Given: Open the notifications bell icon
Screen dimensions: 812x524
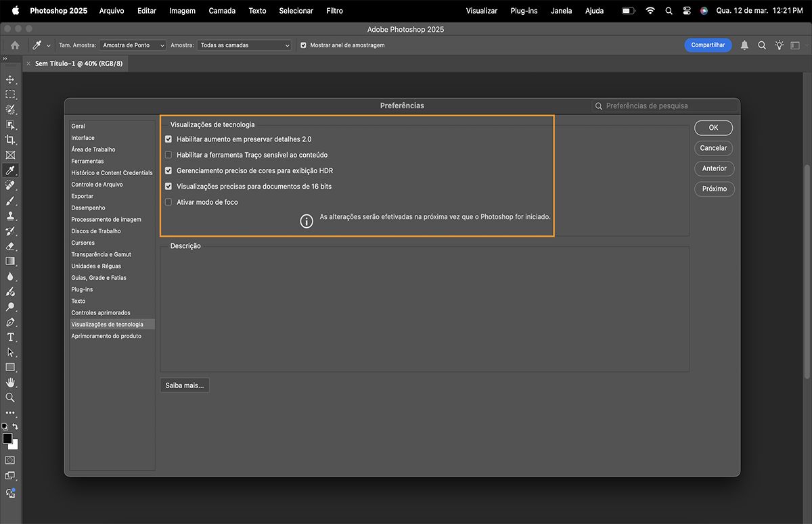Looking at the screenshot, I should coord(744,45).
